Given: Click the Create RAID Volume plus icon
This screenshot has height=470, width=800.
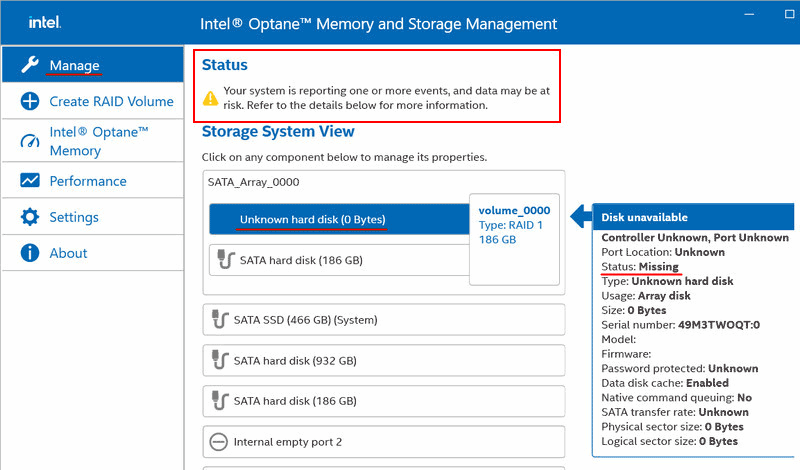Looking at the screenshot, I should (x=30, y=101).
